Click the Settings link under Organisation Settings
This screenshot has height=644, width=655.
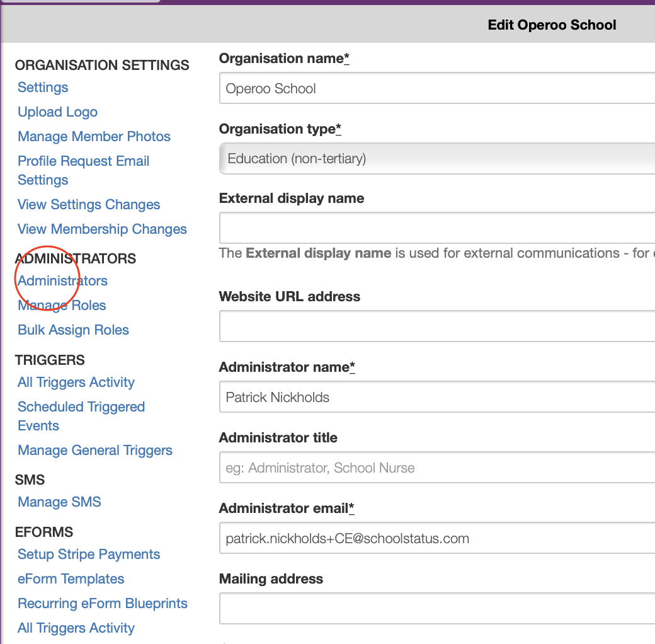click(43, 88)
